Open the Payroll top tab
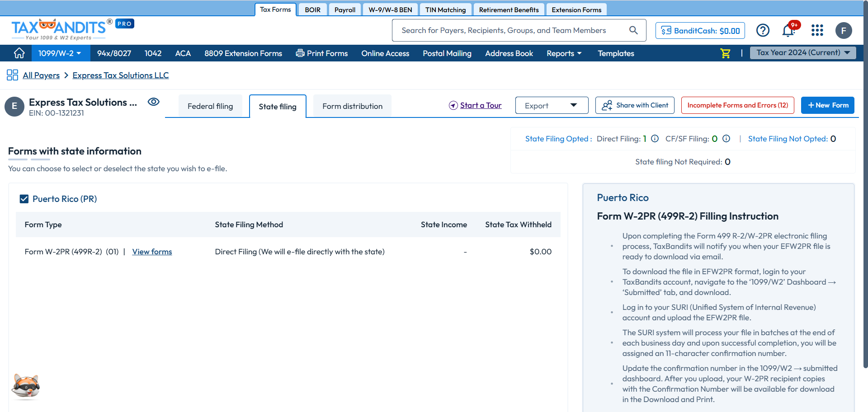The image size is (868, 412). coord(345,10)
